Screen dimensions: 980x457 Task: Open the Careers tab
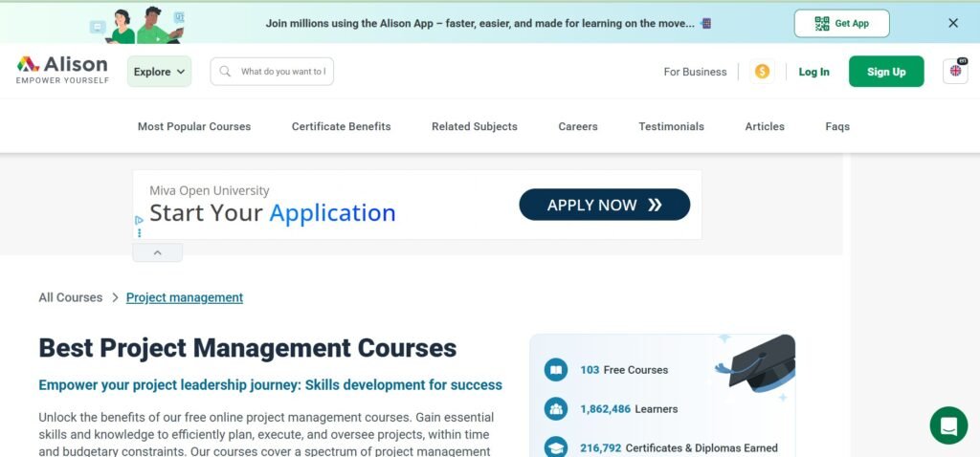click(x=578, y=126)
